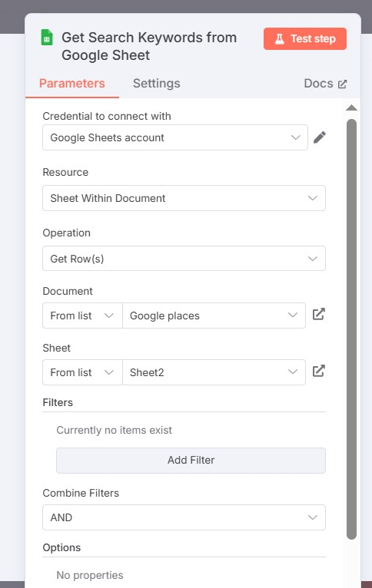Select a different document than Google places

214,315
